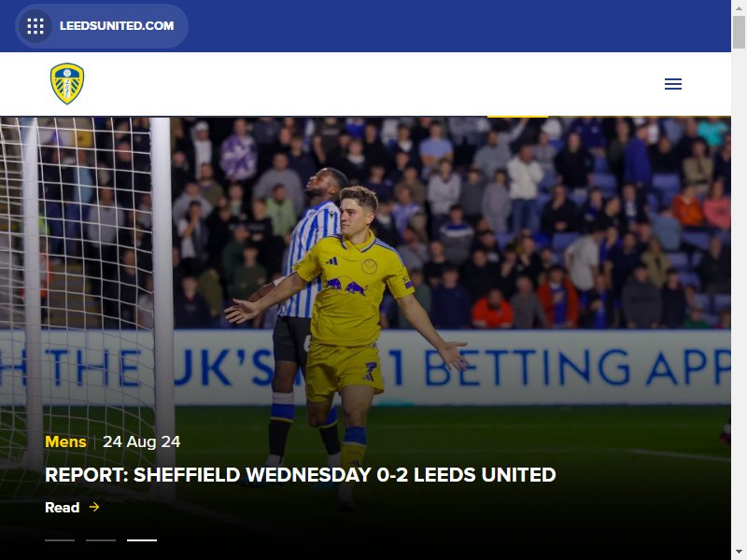Open the hamburger navigation menu
The height and width of the screenshot is (560, 747).
click(x=672, y=84)
